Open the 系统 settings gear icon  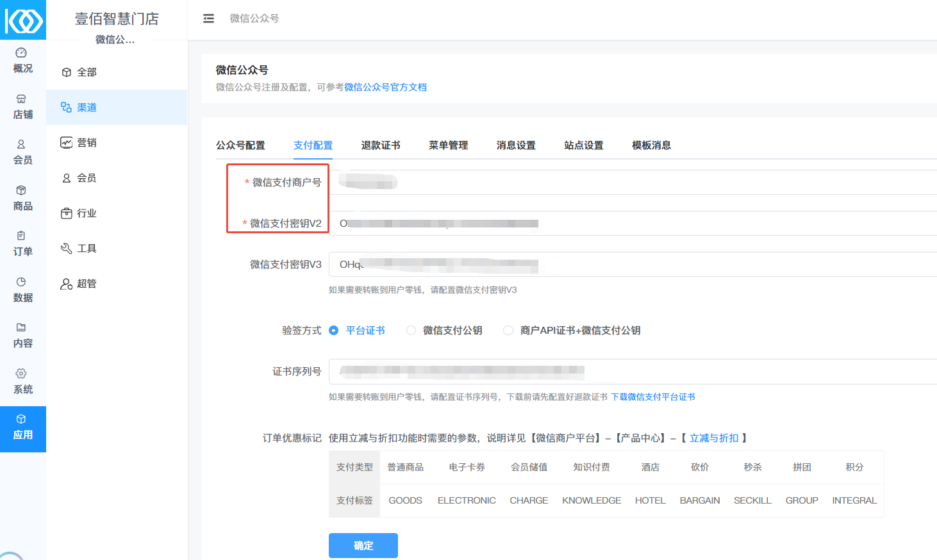(21, 374)
